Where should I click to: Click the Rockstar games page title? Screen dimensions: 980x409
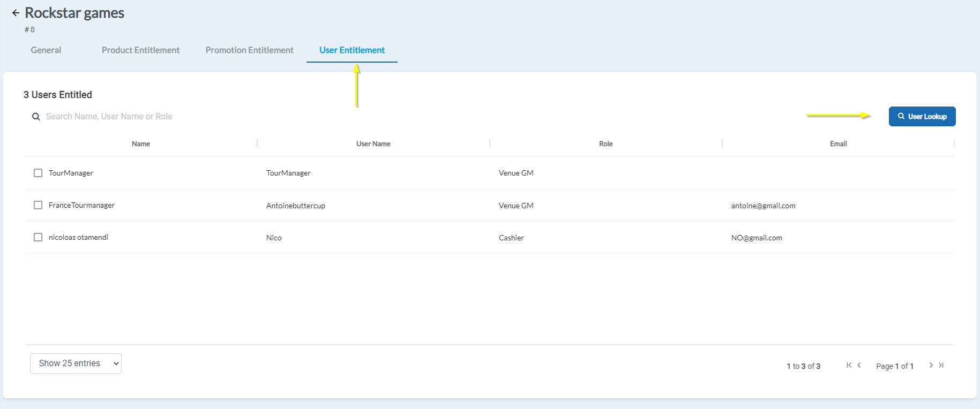74,13
